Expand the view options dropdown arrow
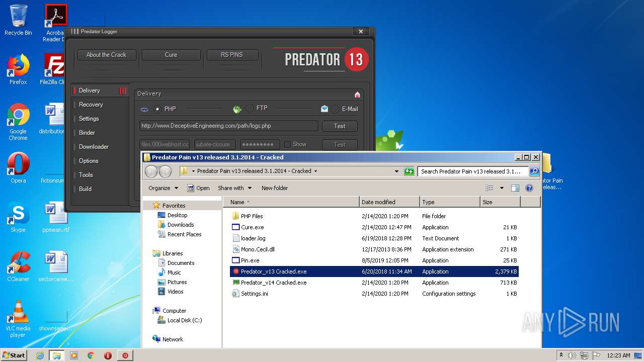 pyautogui.click(x=502, y=188)
